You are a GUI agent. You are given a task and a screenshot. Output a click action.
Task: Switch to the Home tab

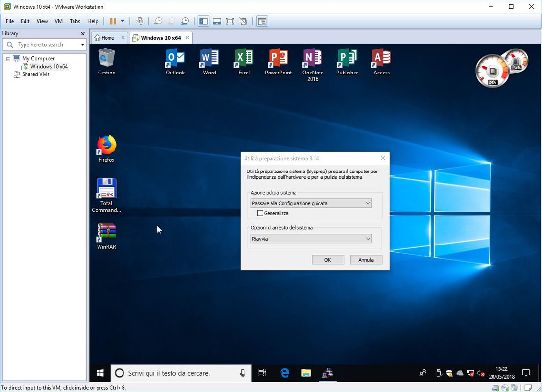tap(107, 38)
